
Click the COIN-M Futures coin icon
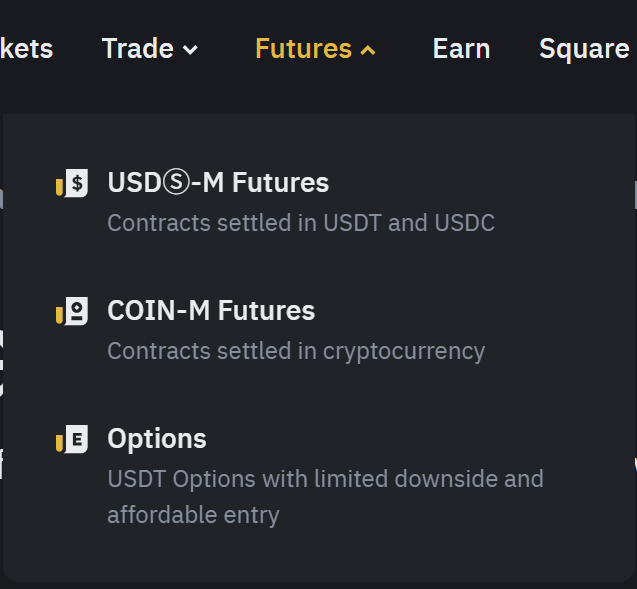72,312
